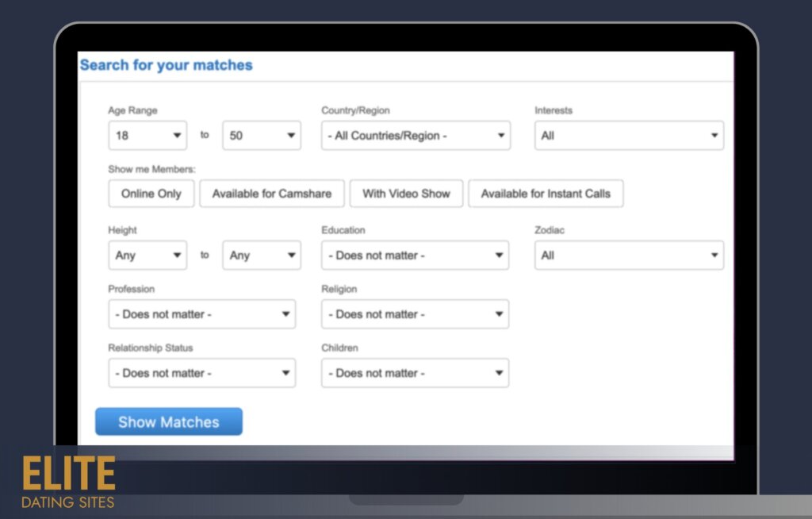Open the maximum Height dropdown
The image size is (812, 519).
(262, 256)
